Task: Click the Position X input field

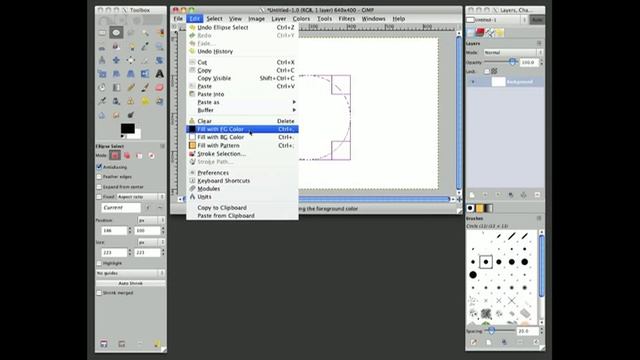Action: [x=114, y=231]
